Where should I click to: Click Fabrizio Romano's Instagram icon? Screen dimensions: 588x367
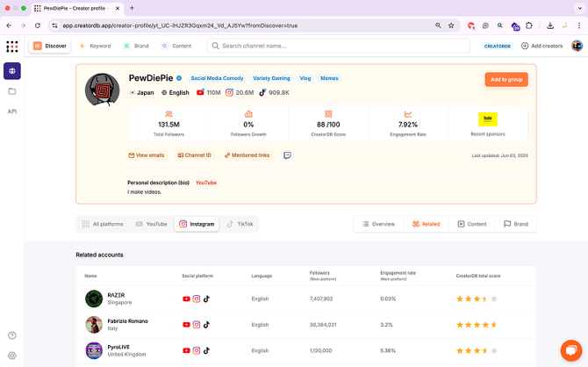(196, 325)
